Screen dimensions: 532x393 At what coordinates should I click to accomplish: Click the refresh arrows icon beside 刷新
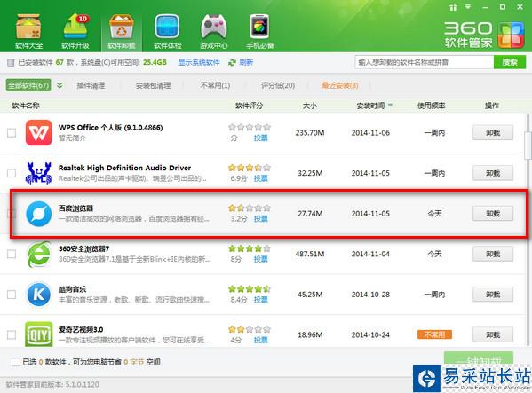click(232, 63)
